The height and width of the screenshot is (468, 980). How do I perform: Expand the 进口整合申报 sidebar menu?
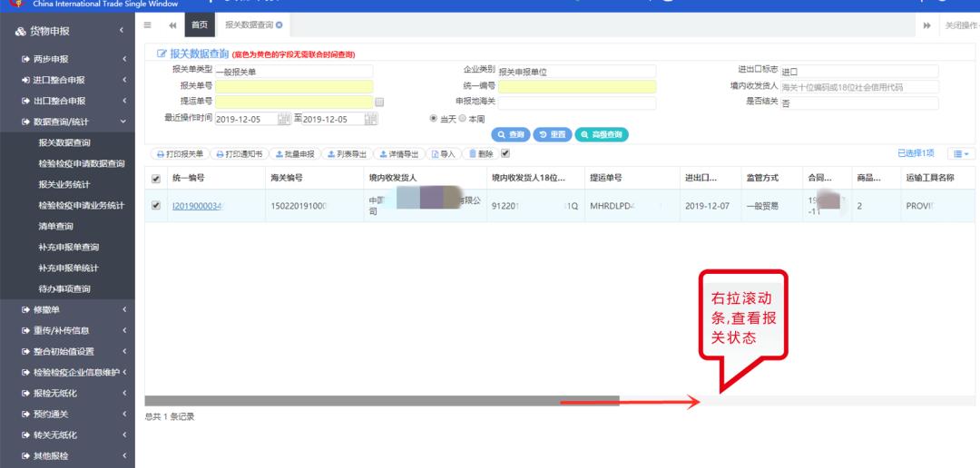(67, 80)
